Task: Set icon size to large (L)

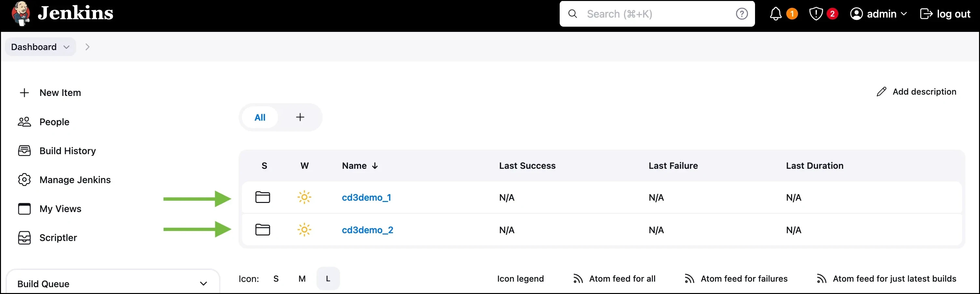Action: coord(328,279)
